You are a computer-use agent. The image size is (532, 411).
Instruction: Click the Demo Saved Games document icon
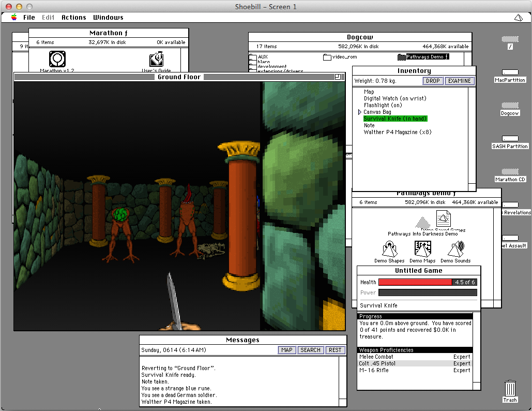pos(444,218)
